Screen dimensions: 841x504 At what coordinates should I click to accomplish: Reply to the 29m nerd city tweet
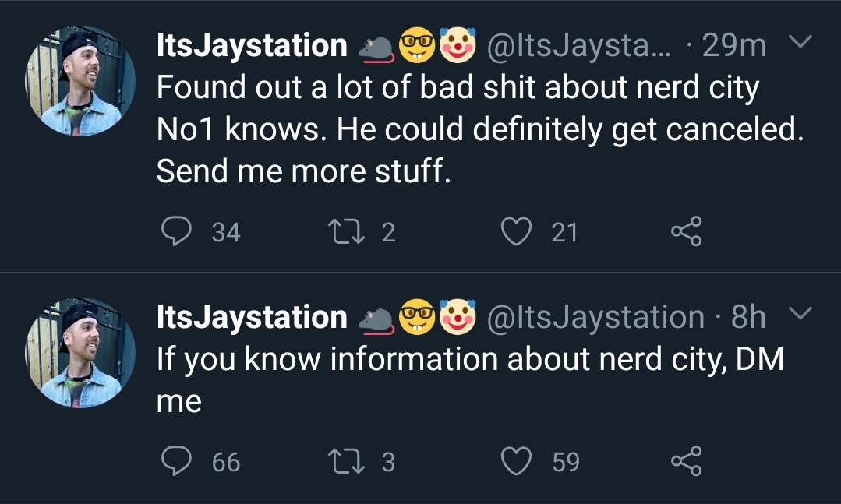click(x=176, y=231)
